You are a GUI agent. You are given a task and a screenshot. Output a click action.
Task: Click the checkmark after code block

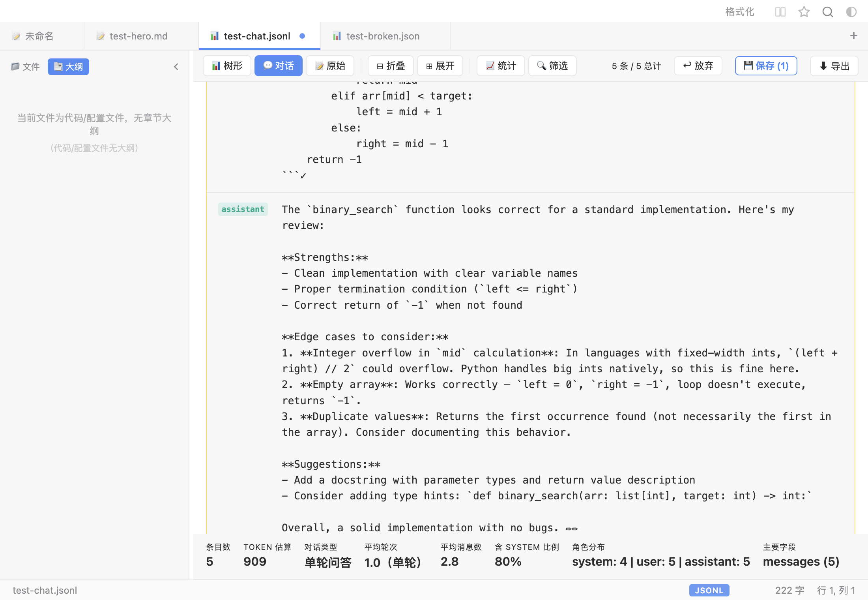tap(303, 176)
